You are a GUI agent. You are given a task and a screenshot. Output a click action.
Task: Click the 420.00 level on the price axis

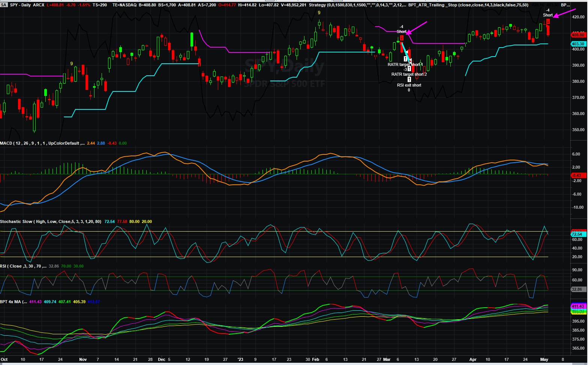click(x=578, y=17)
